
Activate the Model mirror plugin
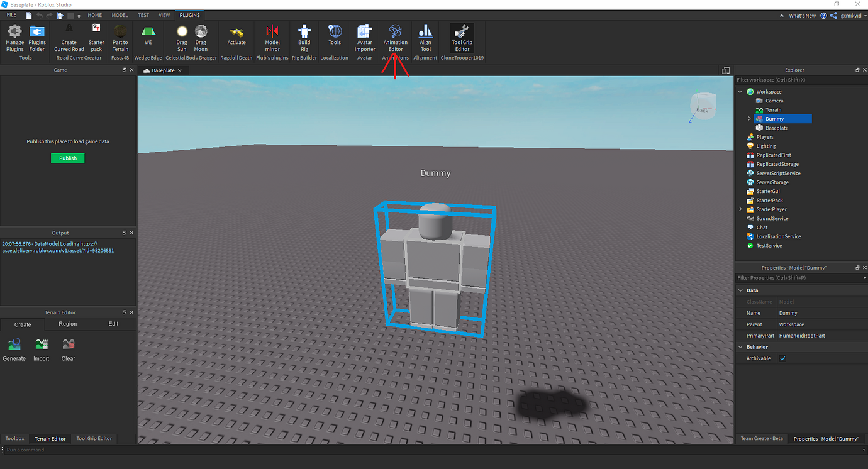point(272,36)
